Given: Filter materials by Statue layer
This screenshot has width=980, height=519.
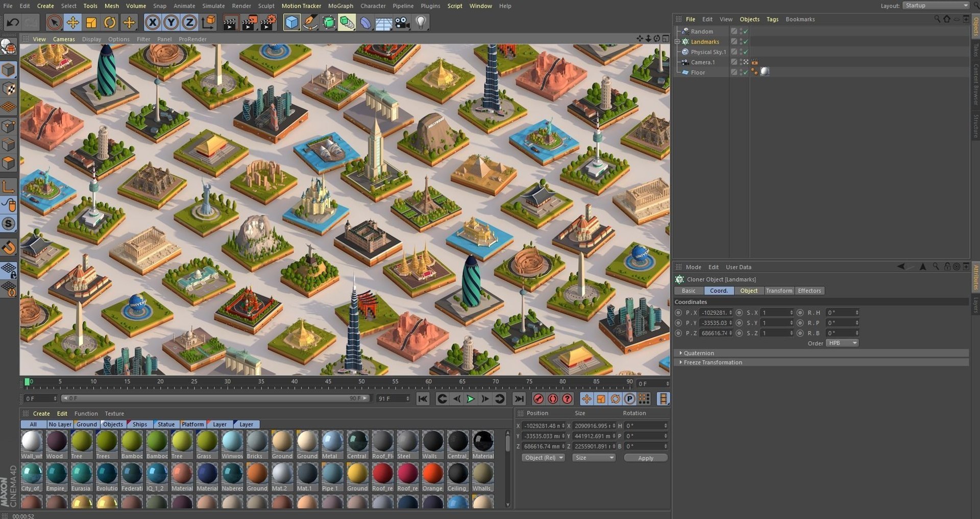Looking at the screenshot, I should click(x=165, y=424).
